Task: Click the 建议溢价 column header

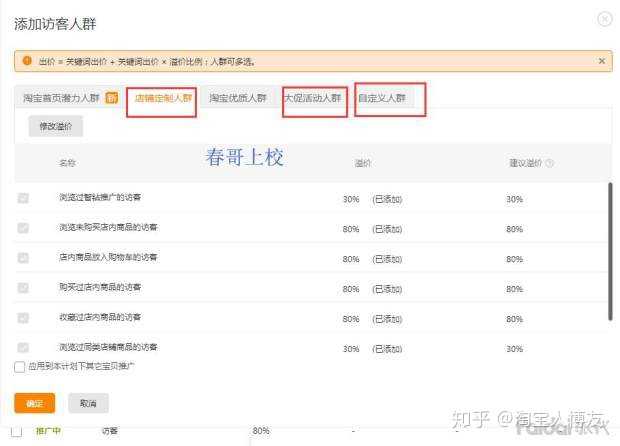Action: click(x=525, y=163)
